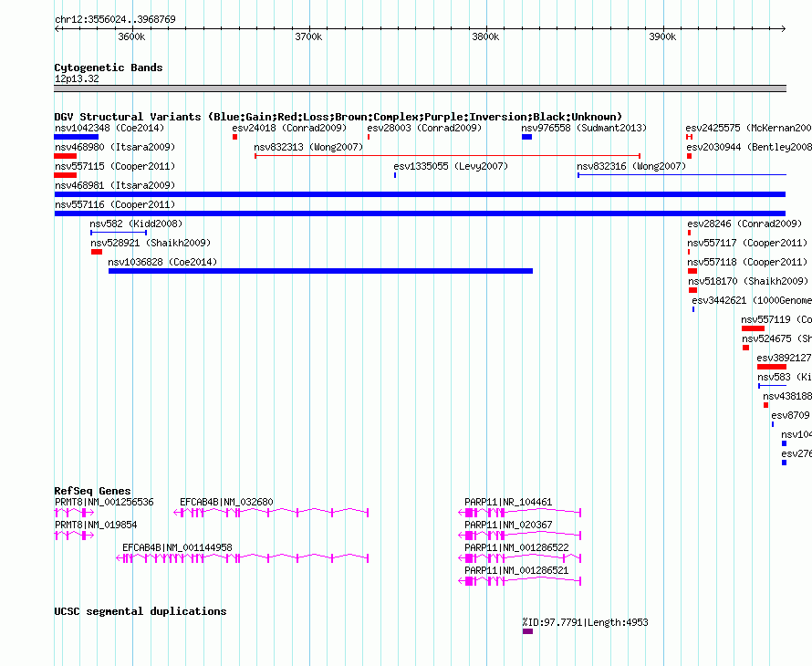This screenshot has height=666, width=812.
Task: Click the esv2030944 (Bentley2008) label
Action: point(749,147)
